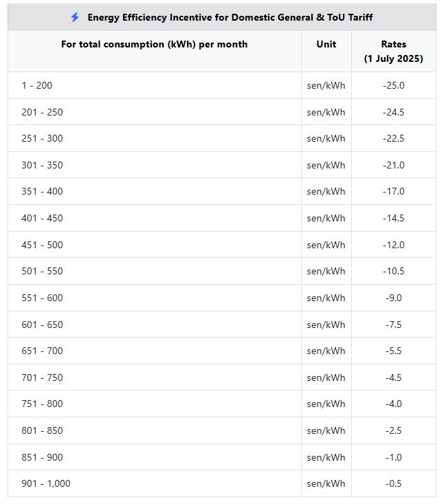Click the sen/kWh unit for 551 - 600
Screen dimensions: 444x504
(x=326, y=298)
